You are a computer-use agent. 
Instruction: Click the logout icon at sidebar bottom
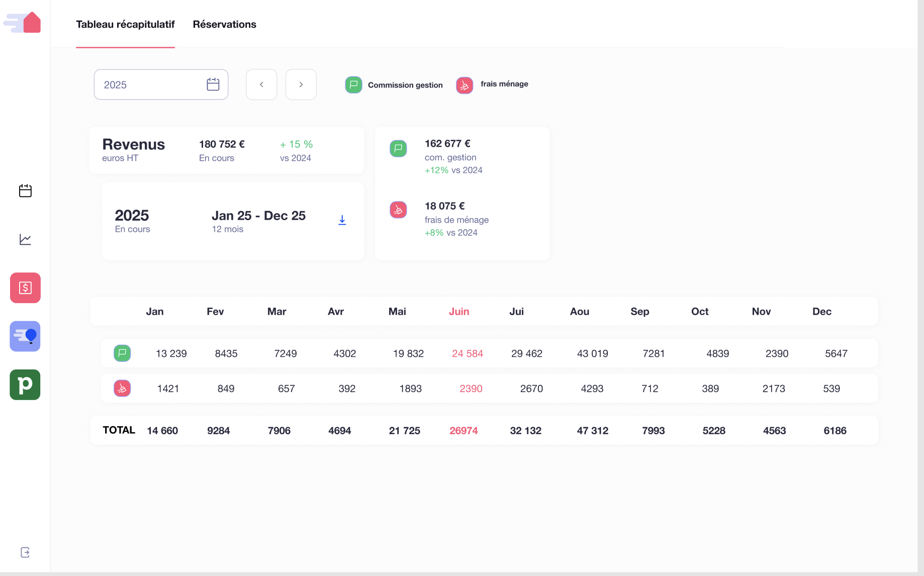(x=25, y=552)
